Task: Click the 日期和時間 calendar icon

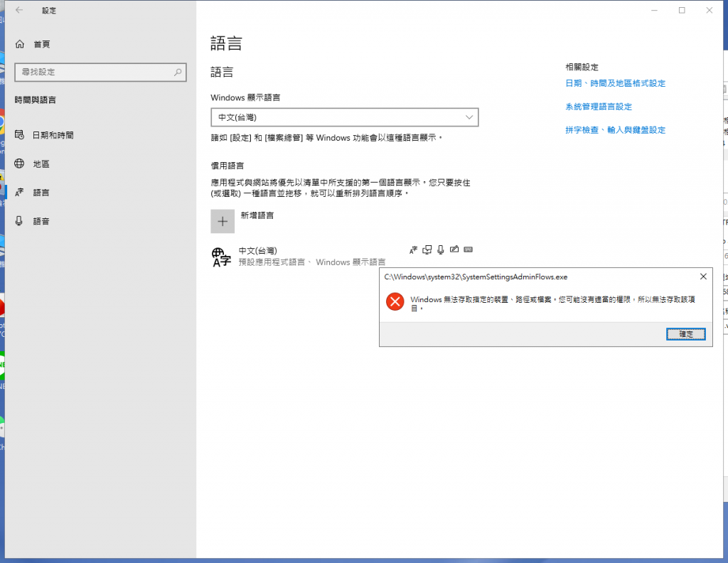Action: pyautogui.click(x=19, y=134)
